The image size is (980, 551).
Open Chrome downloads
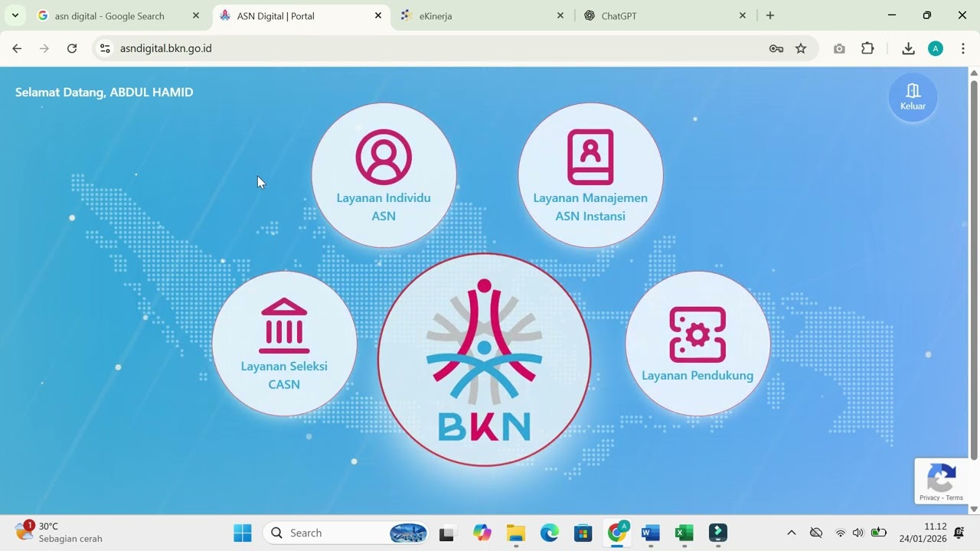click(908, 48)
